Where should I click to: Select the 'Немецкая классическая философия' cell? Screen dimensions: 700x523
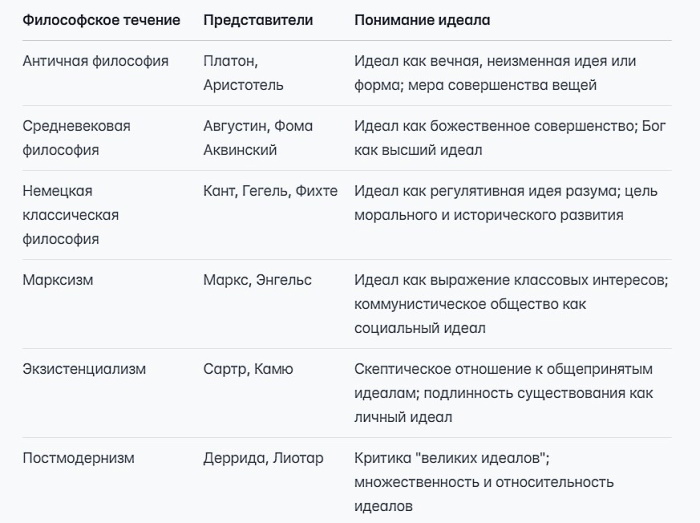71,215
